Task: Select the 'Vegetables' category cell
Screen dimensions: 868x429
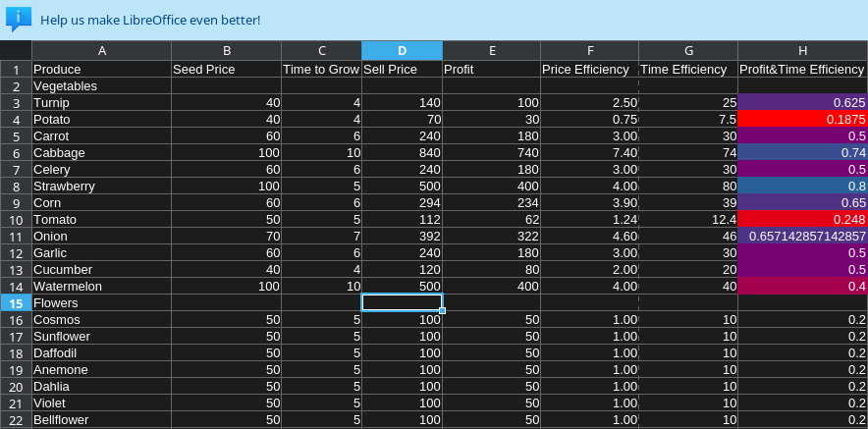Action: 101,86
